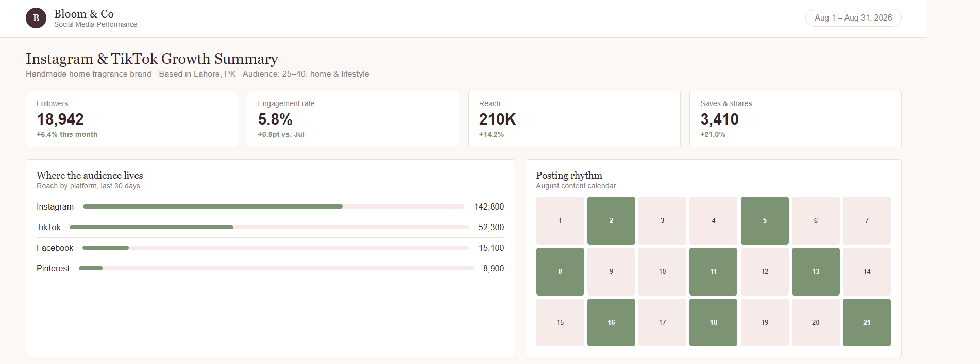The height and width of the screenshot is (364, 980).
Task: Click the Pinterest platform label
Action: pos(53,268)
